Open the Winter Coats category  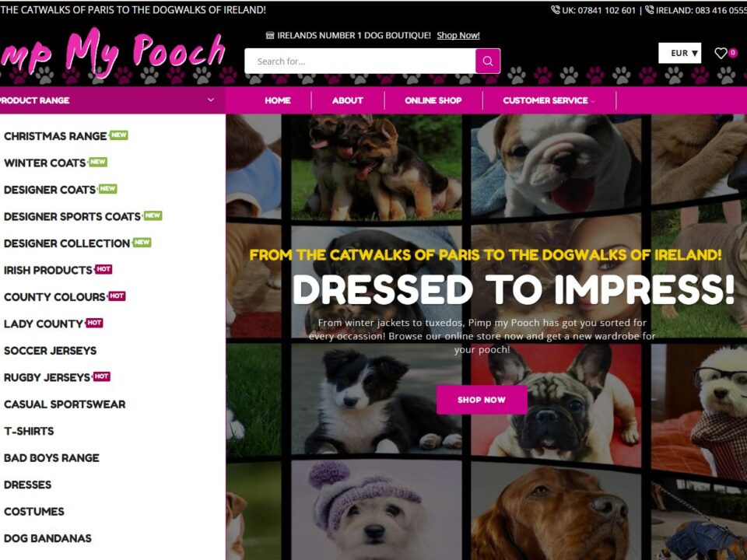(x=45, y=163)
